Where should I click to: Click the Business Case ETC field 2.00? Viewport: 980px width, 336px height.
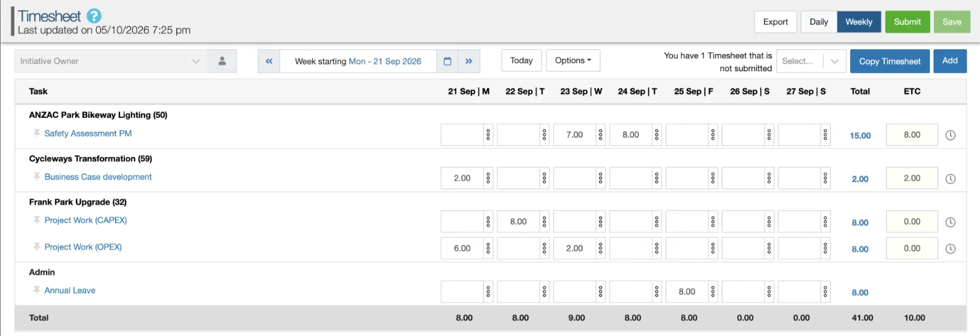click(912, 178)
